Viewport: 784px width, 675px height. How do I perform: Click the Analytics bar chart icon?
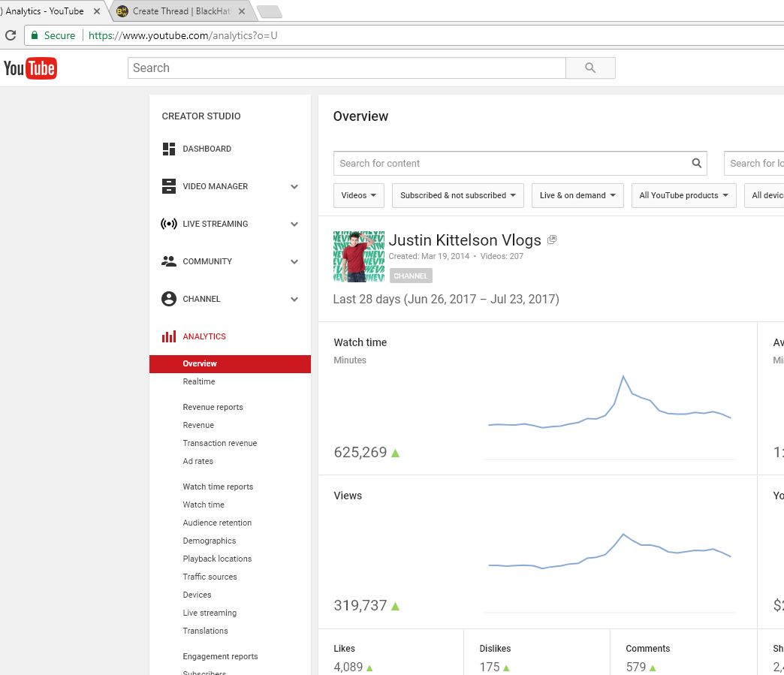click(169, 336)
